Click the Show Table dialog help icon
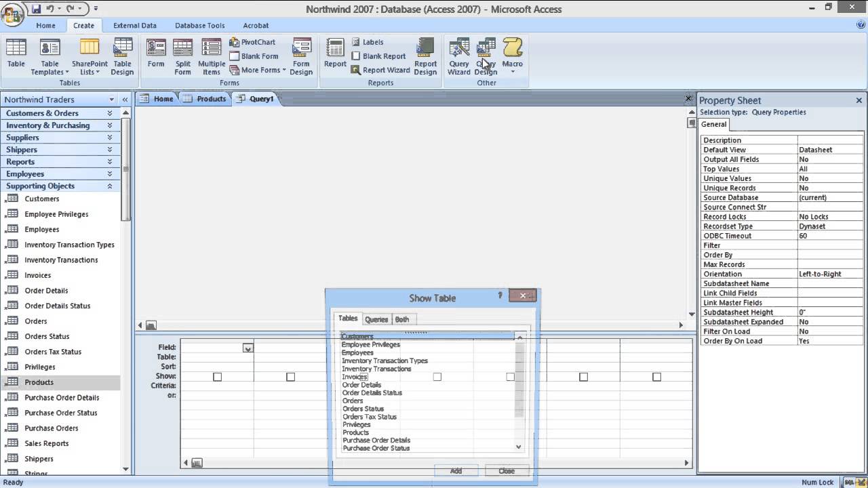The image size is (868, 488). 500,296
